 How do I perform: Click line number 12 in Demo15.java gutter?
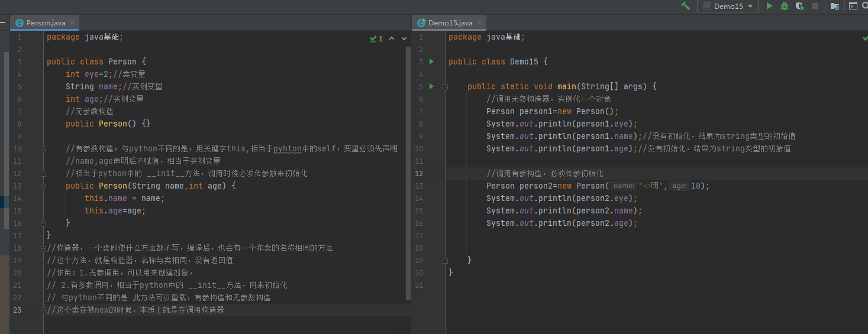(x=419, y=173)
